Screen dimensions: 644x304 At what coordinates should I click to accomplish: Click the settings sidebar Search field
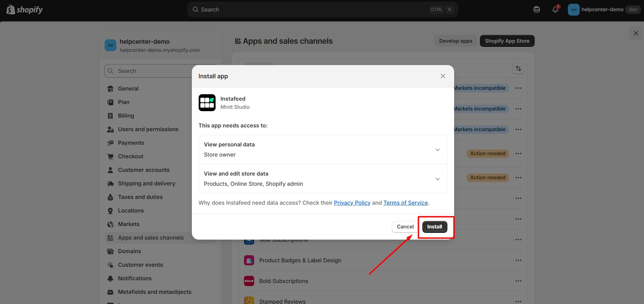(x=160, y=71)
